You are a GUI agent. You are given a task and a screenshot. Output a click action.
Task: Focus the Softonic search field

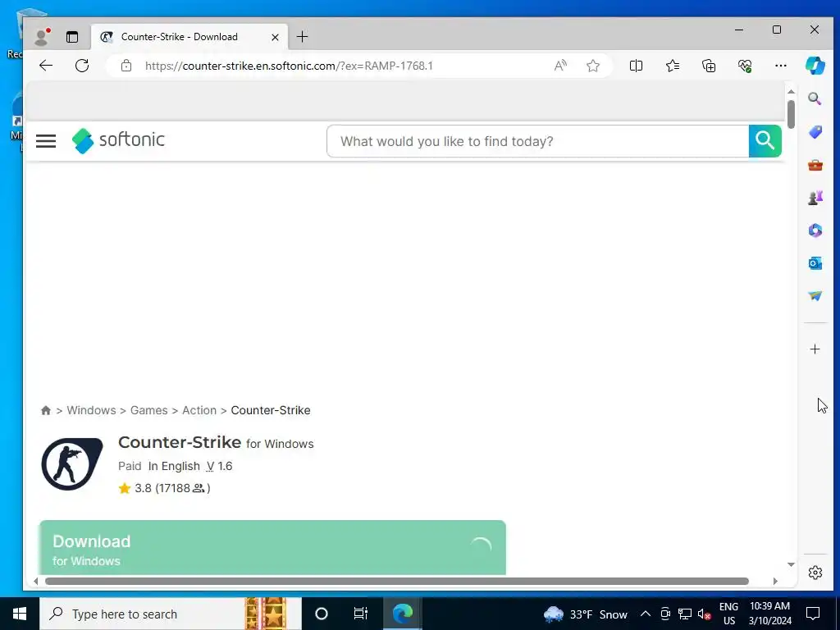(537, 141)
